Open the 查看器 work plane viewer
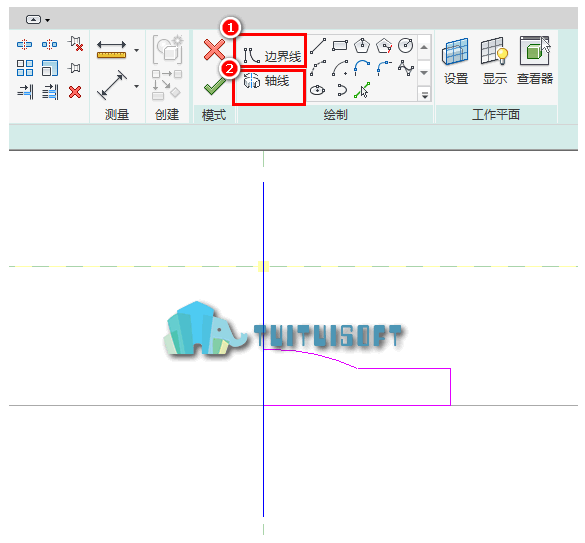The image size is (585, 543). click(535, 61)
